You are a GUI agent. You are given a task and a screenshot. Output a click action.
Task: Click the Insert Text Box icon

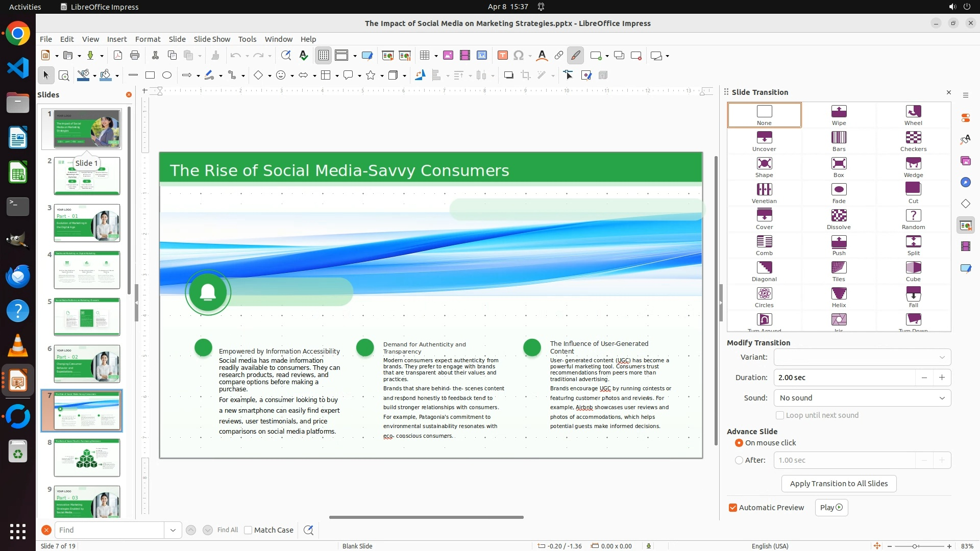tap(502, 56)
